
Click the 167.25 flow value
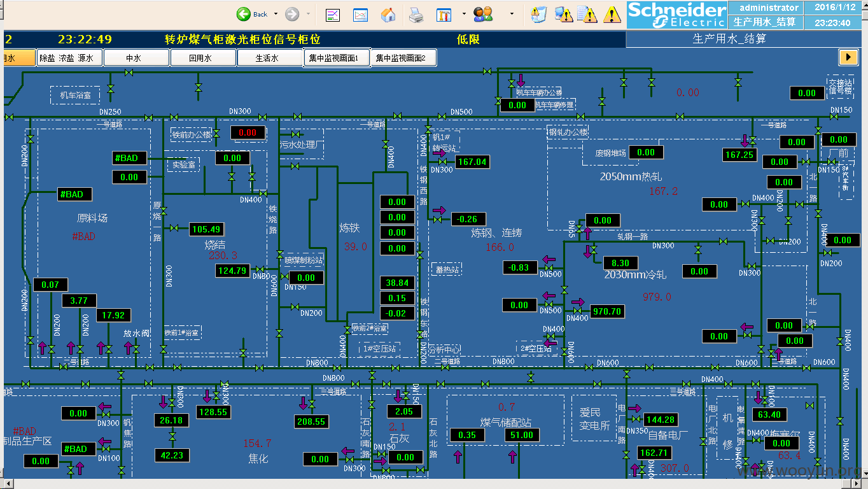tap(739, 155)
